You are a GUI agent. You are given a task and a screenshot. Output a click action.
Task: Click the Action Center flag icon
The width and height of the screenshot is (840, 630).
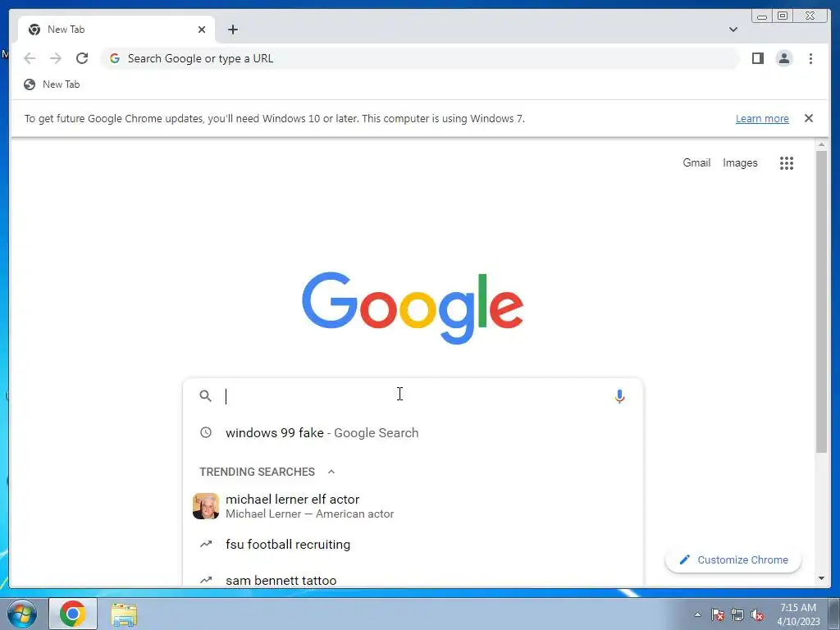pyautogui.click(x=717, y=614)
